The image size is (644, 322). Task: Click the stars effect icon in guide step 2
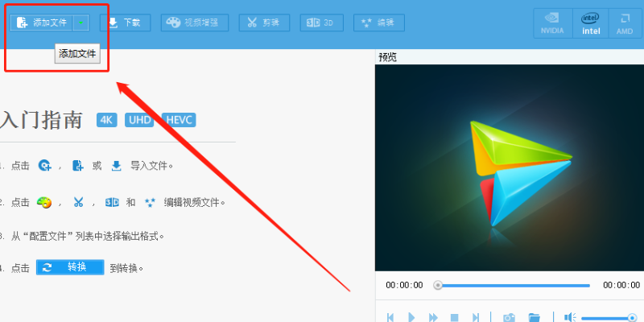click(x=151, y=202)
